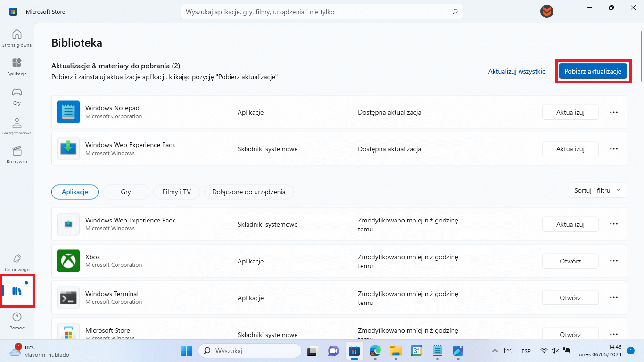The image size is (644, 362).
Task: Click the magnifier icon in the search box
Action: 454,12
